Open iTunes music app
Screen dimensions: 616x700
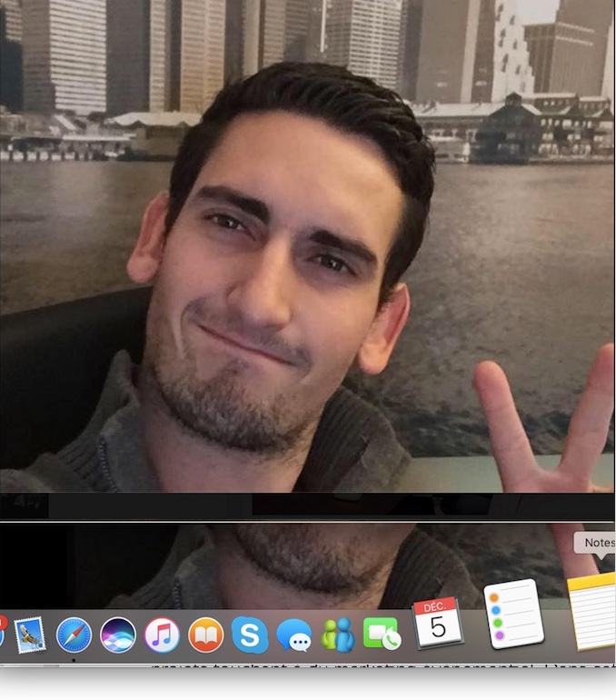(162, 635)
